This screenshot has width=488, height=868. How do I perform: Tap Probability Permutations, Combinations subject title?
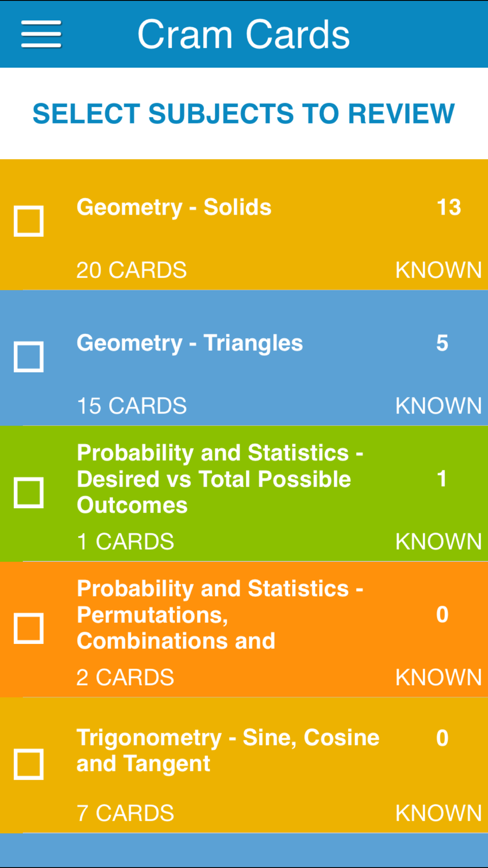tap(220, 615)
